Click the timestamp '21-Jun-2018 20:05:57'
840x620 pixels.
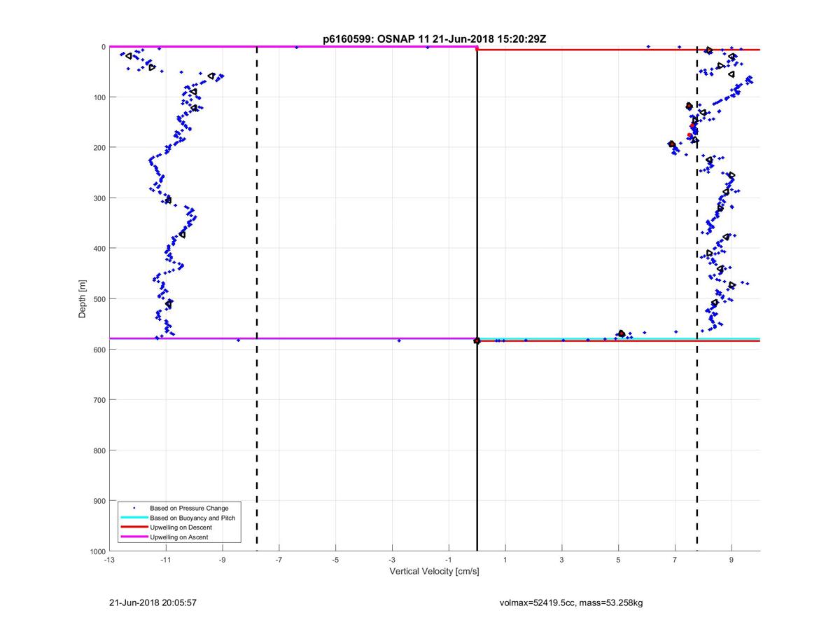(153, 602)
